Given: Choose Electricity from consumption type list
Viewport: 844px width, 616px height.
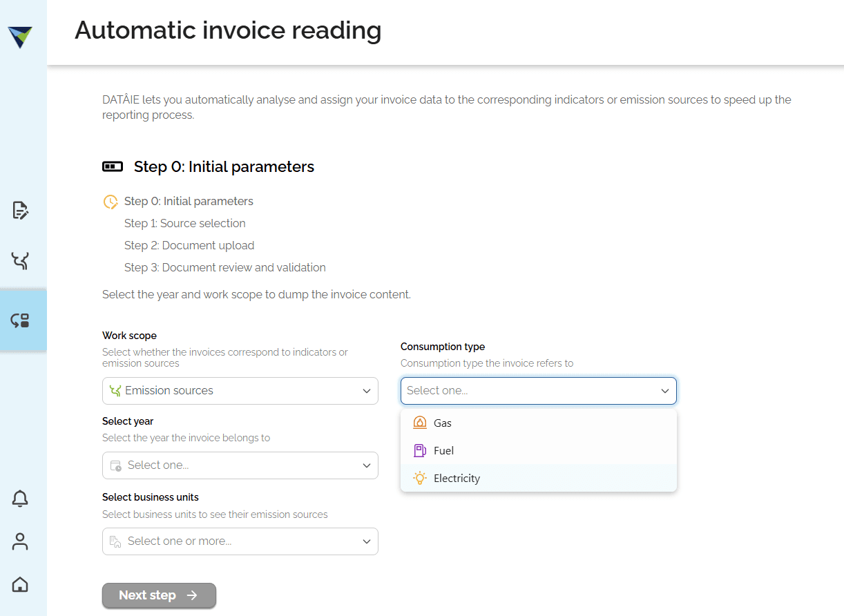Looking at the screenshot, I should click(539, 478).
